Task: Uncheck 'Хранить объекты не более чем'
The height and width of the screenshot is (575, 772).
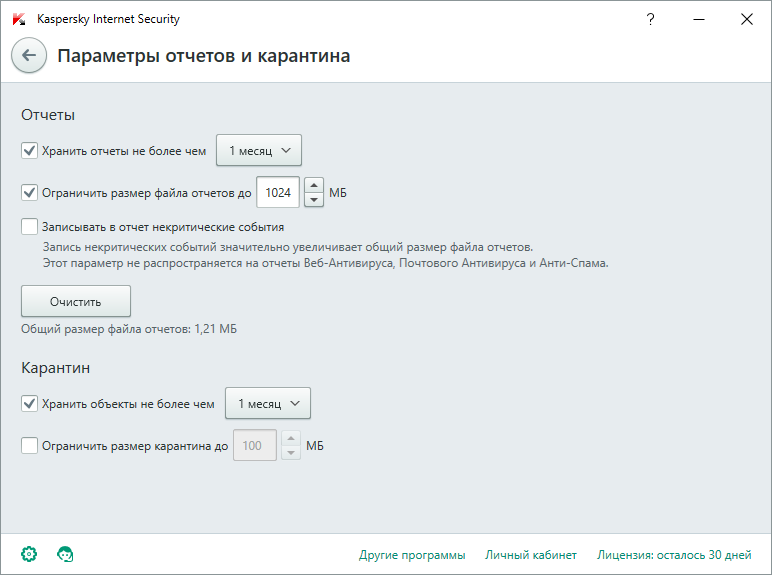Action: 30,404
